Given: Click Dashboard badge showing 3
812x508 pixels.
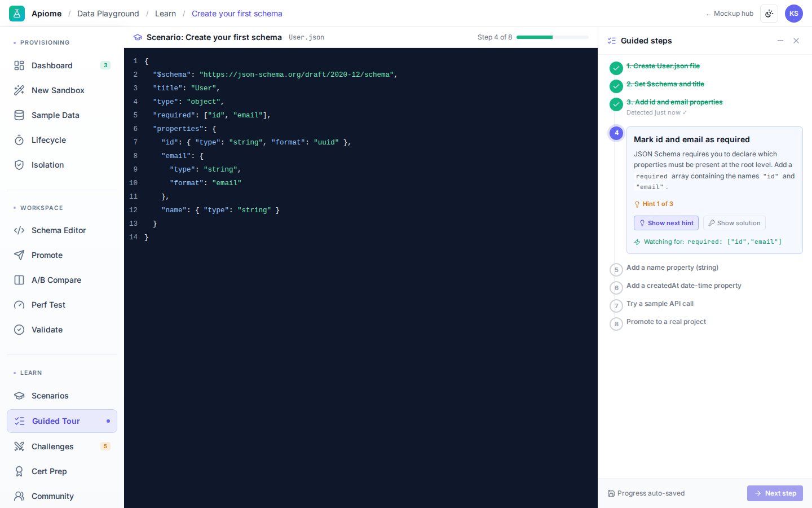Looking at the screenshot, I should coord(105,65).
